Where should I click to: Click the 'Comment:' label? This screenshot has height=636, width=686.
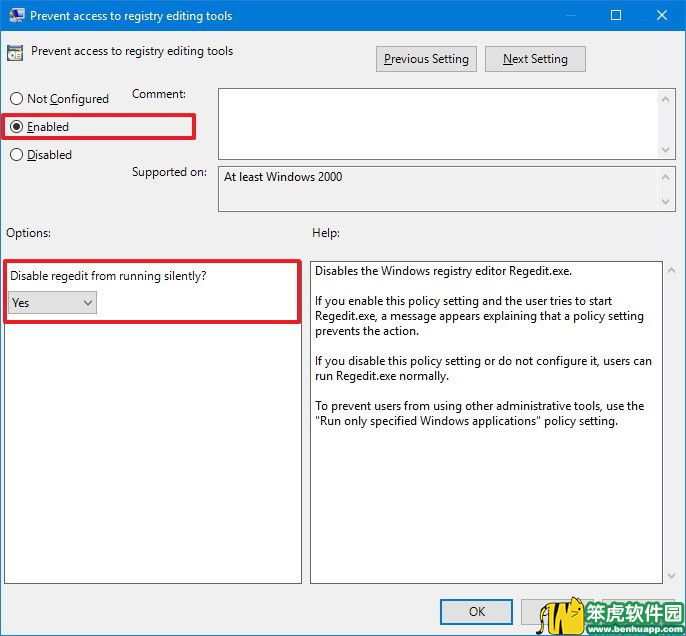point(159,94)
